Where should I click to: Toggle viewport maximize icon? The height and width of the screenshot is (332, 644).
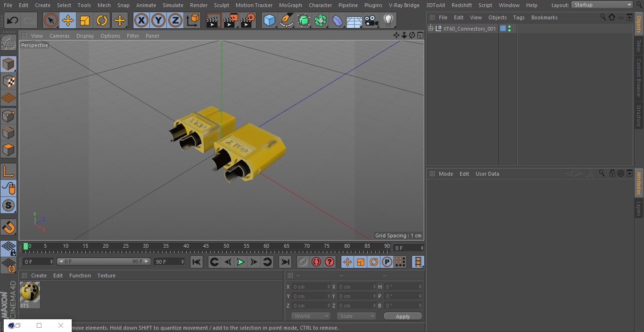420,35
